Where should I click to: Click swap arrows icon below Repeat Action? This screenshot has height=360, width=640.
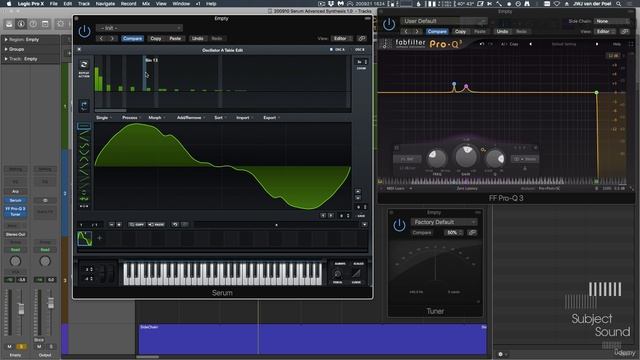coord(84,106)
